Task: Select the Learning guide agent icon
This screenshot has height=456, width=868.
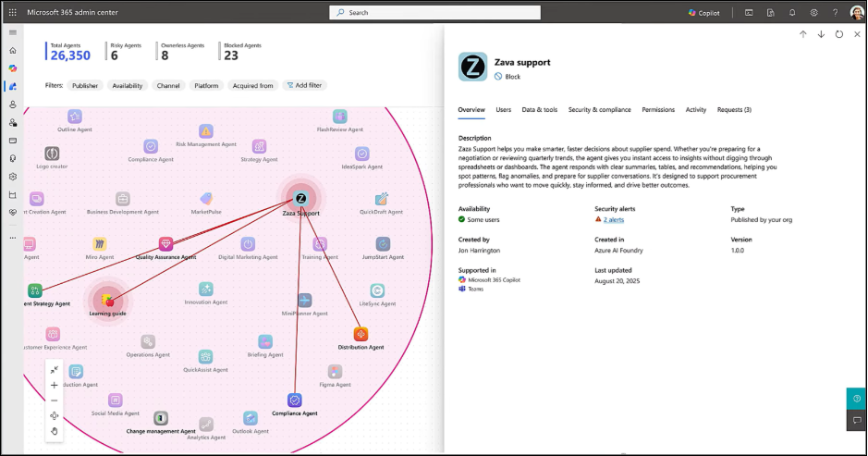Action: (109, 300)
